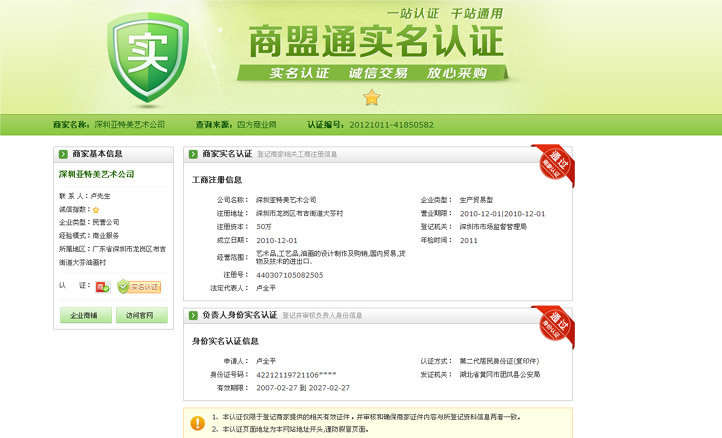Screen dimensions: 722x438
Task: Click the 成立日期 value 2010-12-01
Action: point(277,240)
